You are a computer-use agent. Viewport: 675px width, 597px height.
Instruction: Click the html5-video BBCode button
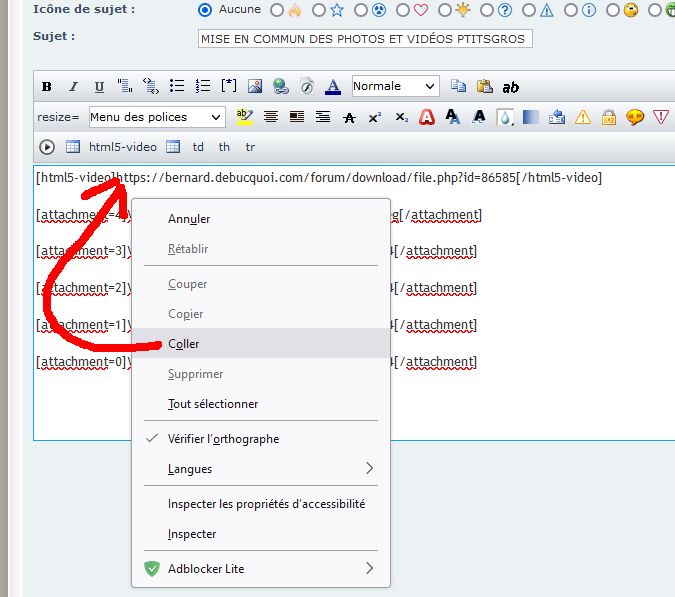[x=123, y=147]
